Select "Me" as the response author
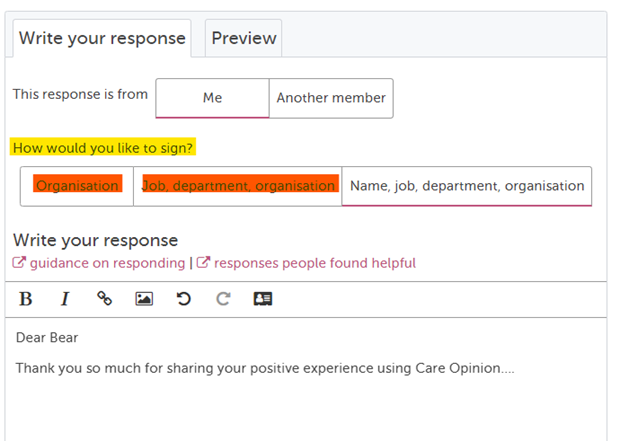The height and width of the screenshot is (441, 620). click(x=212, y=98)
